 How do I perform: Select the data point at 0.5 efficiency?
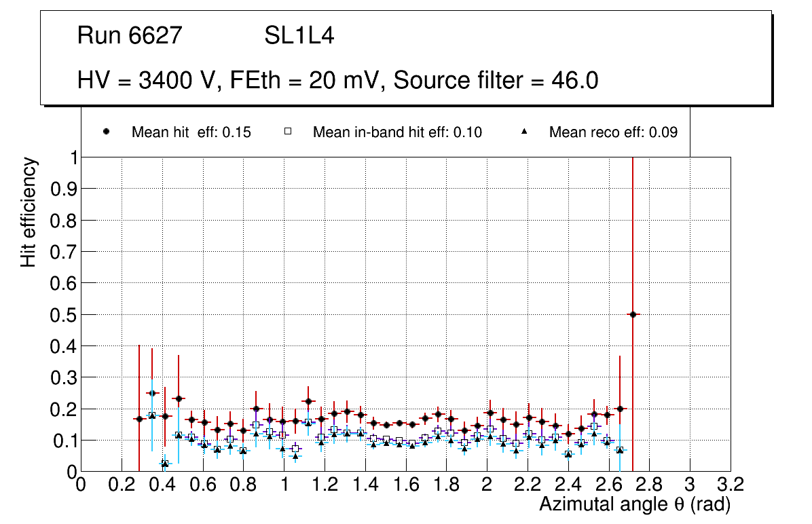coord(633,314)
